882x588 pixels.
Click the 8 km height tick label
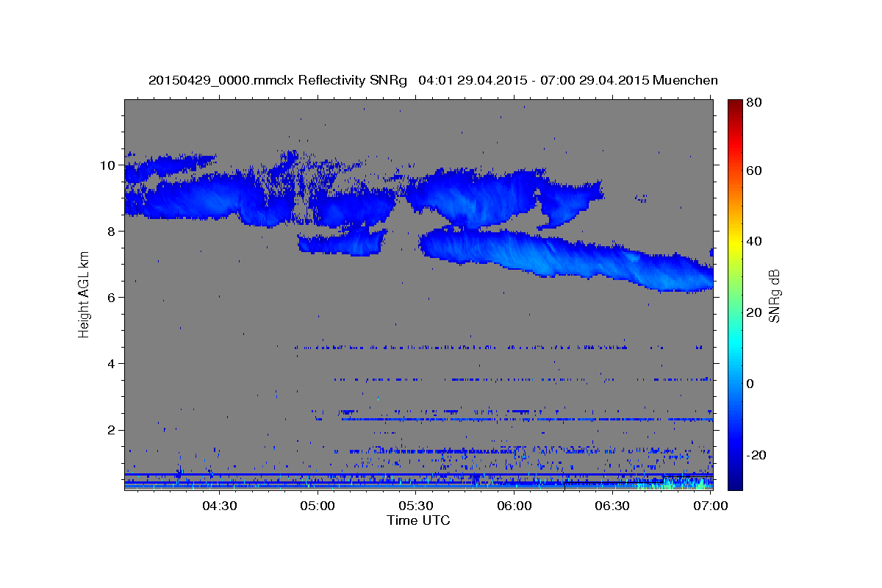pyautogui.click(x=112, y=232)
